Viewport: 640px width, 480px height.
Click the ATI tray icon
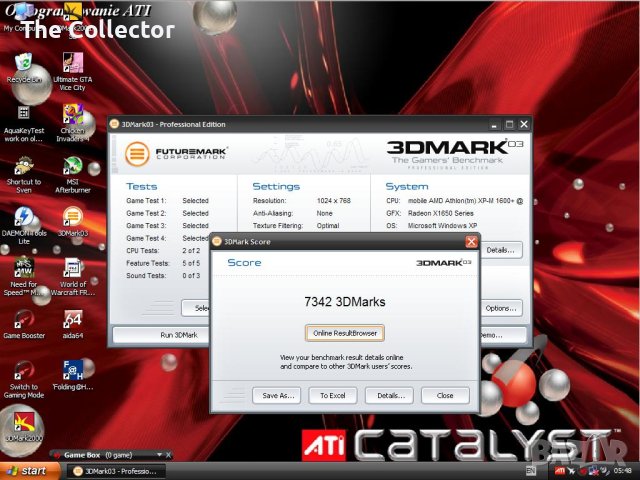coord(560,471)
